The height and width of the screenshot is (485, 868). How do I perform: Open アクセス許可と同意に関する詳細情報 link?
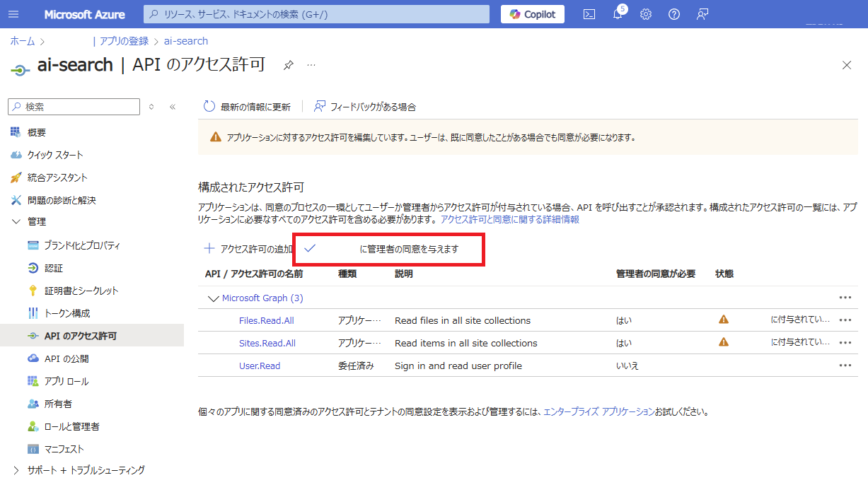pyautogui.click(x=510, y=220)
